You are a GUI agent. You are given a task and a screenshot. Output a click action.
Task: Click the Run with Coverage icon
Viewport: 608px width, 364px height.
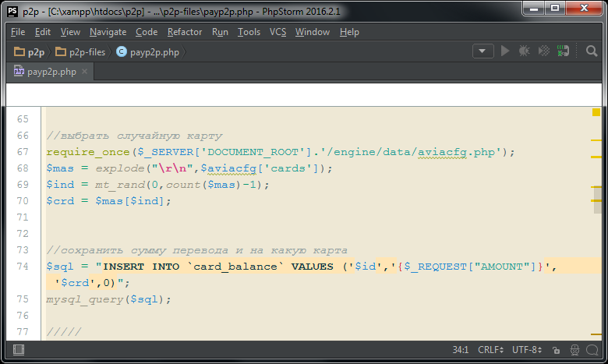(543, 51)
